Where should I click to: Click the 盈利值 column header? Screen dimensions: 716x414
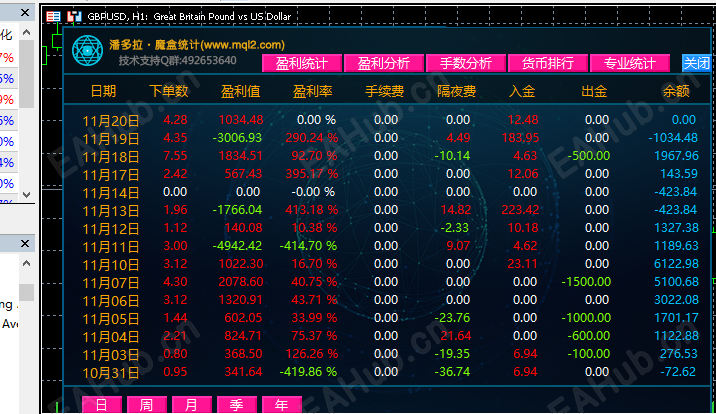pos(241,91)
